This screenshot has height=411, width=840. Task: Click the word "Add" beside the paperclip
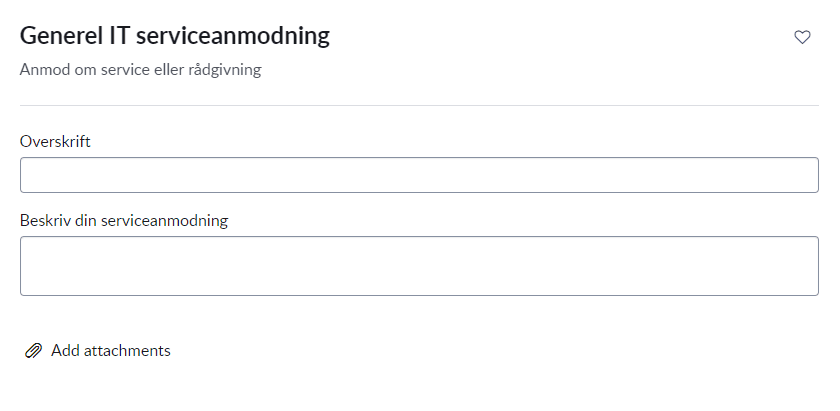(65, 351)
